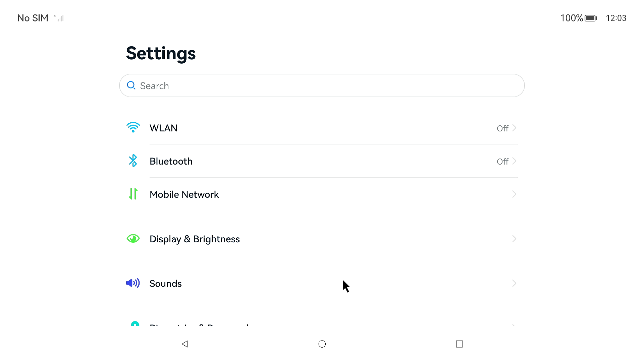Click the Mobile Network arrows icon

(x=133, y=194)
